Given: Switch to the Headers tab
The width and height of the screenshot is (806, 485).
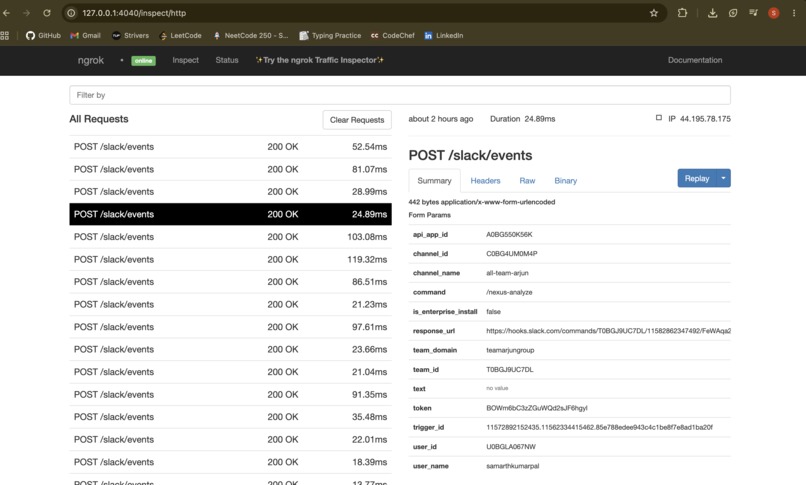Looking at the screenshot, I should pyautogui.click(x=485, y=181).
